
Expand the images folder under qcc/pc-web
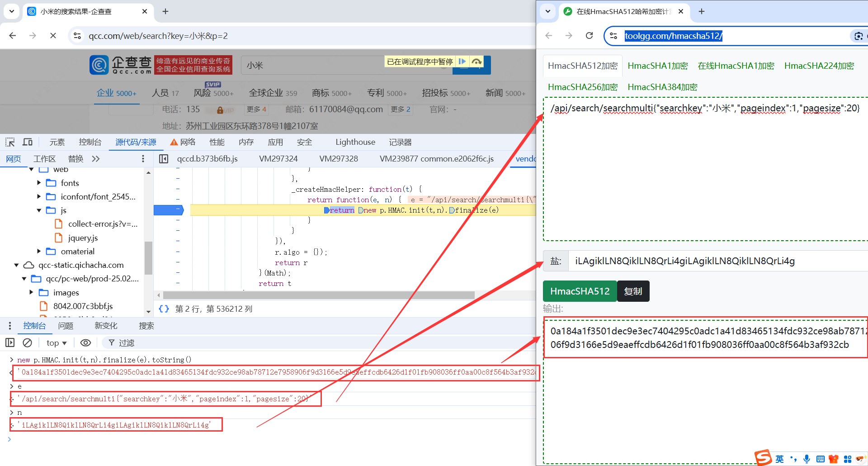[31, 292]
